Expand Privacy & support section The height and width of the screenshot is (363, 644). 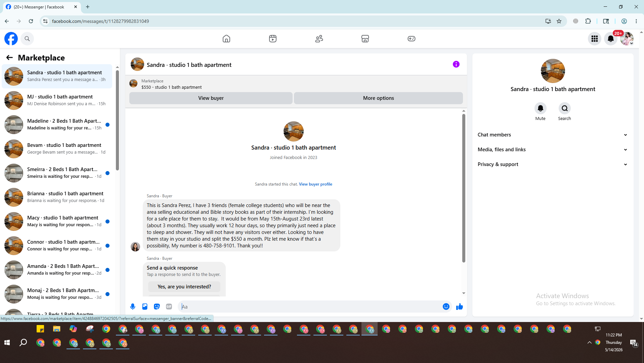tap(553, 164)
